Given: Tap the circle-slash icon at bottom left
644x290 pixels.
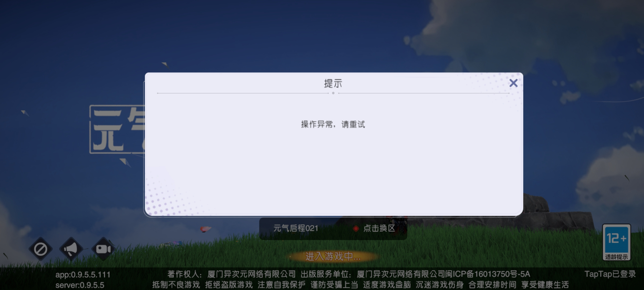Looking at the screenshot, I should (41, 249).
